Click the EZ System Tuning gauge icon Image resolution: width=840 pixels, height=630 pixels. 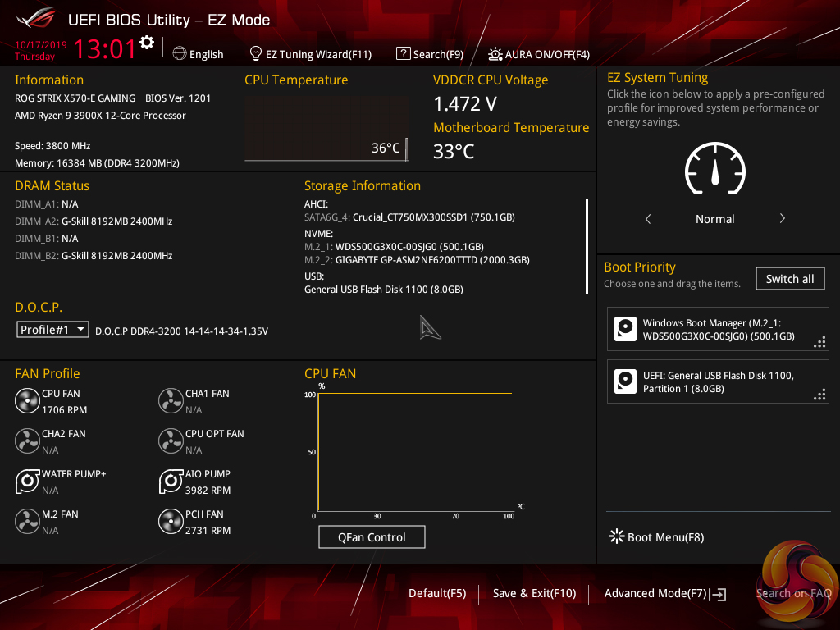pos(715,168)
